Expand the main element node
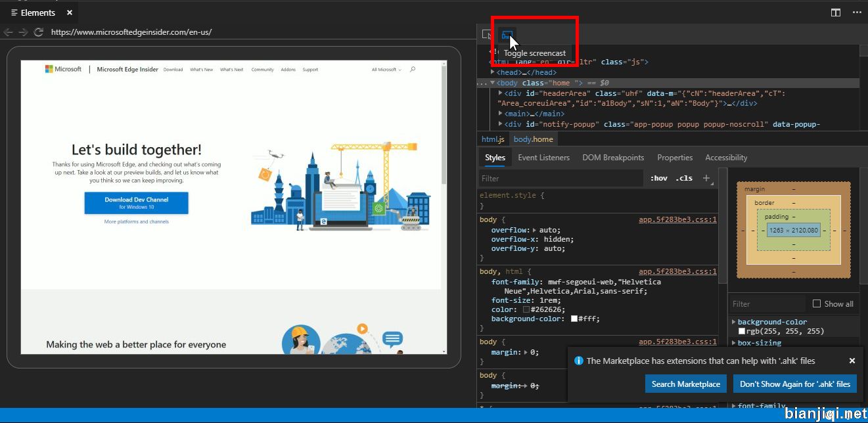This screenshot has height=423, width=868. pos(501,114)
